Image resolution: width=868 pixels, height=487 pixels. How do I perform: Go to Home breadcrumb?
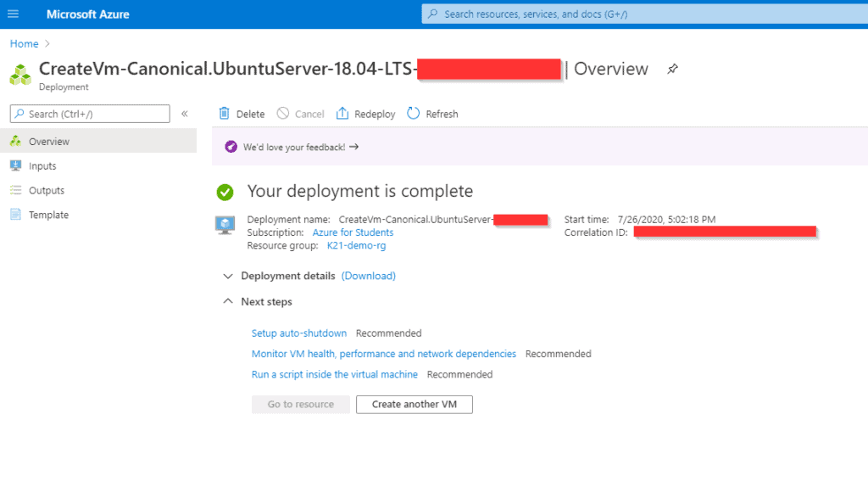[x=25, y=44]
